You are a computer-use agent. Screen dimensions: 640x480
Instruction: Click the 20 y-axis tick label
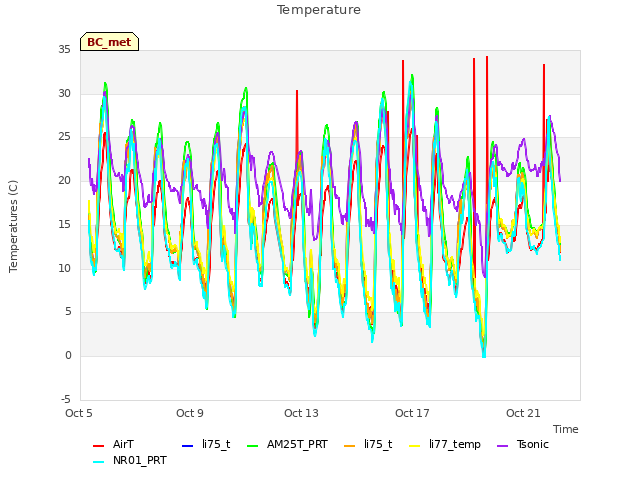pos(64,180)
